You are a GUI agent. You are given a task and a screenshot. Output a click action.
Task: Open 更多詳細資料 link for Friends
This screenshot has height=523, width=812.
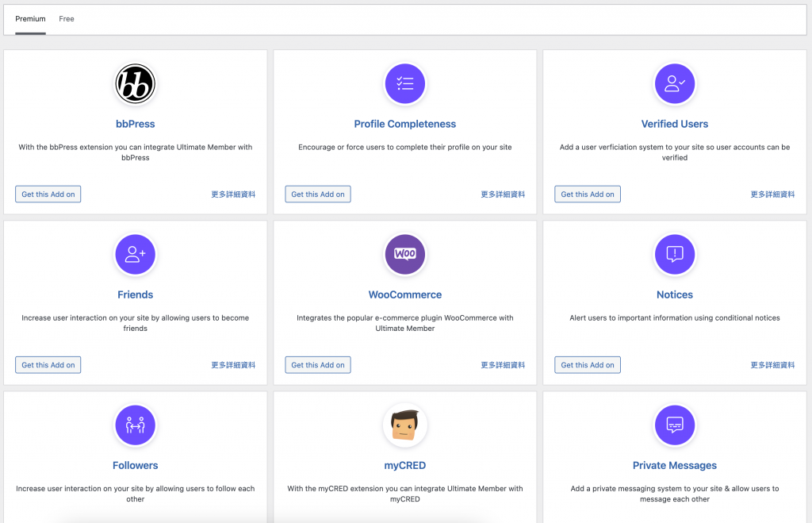(233, 365)
